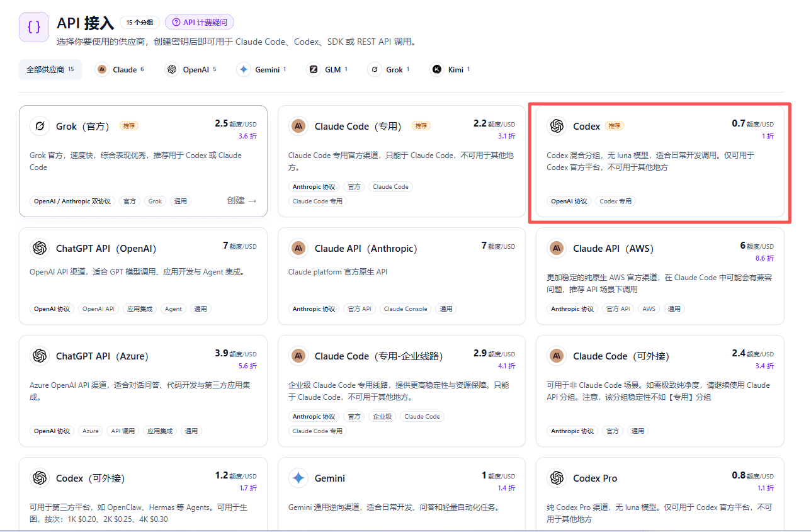The height and width of the screenshot is (532, 811).
Task: Click the Claude API（AWS）card logo
Action: [557, 248]
